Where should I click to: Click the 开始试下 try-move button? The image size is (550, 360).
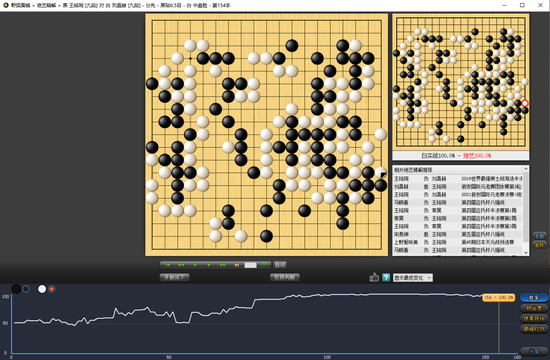tap(174, 277)
